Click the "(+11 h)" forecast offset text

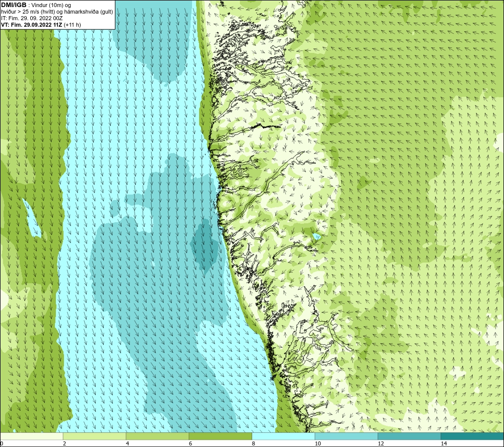[x=72, y=25]
